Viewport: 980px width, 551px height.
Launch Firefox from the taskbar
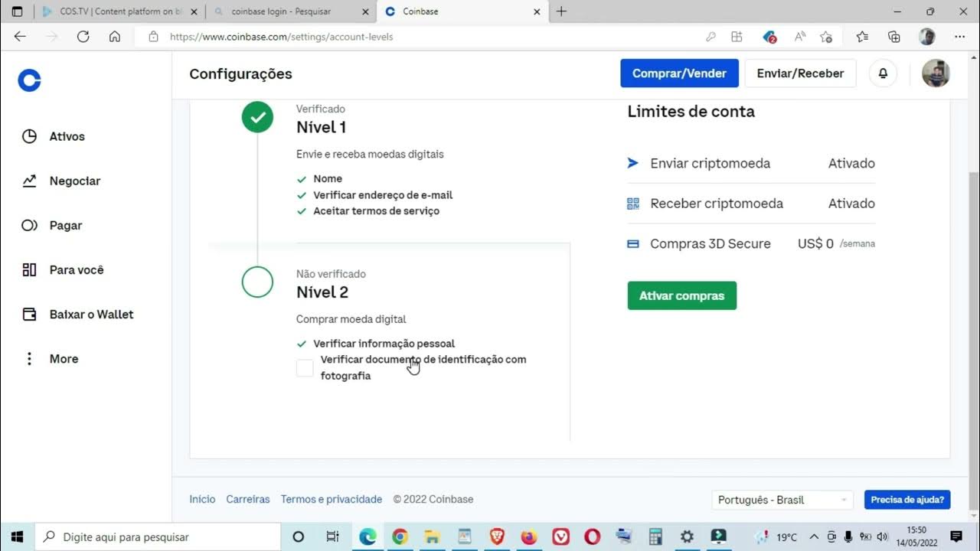pyautogui.click(x=528, y=536)
